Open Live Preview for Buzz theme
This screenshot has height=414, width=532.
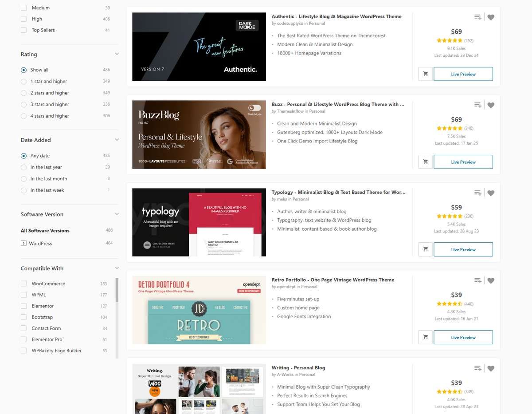[x=463, y=162]
